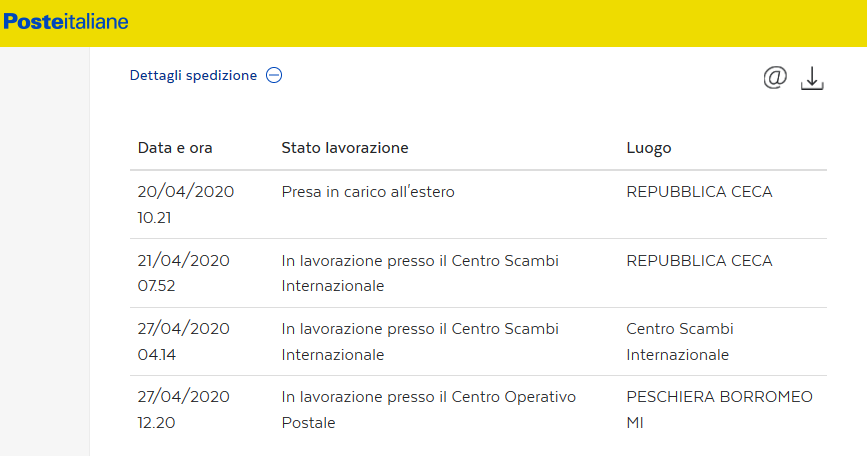Viewport: 867px width, 456px height.
Task: Click the Data e ora column header
Action: [x=175, y=148]
